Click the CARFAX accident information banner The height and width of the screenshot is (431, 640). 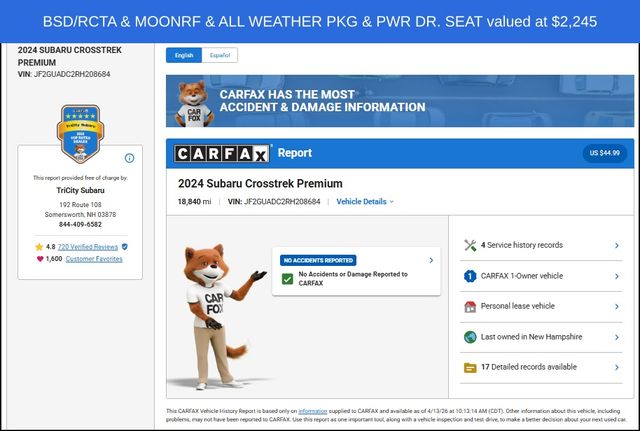(398, 101)
